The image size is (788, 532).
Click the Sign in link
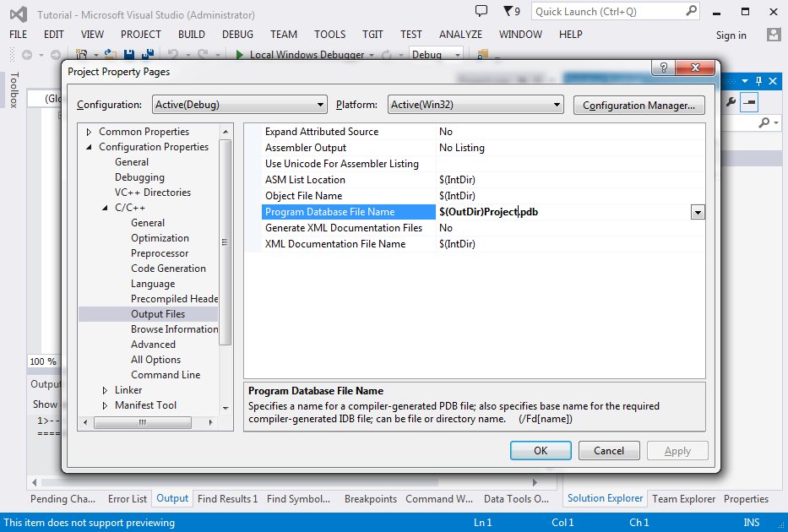pyautogui.click(x=731, y=35)
